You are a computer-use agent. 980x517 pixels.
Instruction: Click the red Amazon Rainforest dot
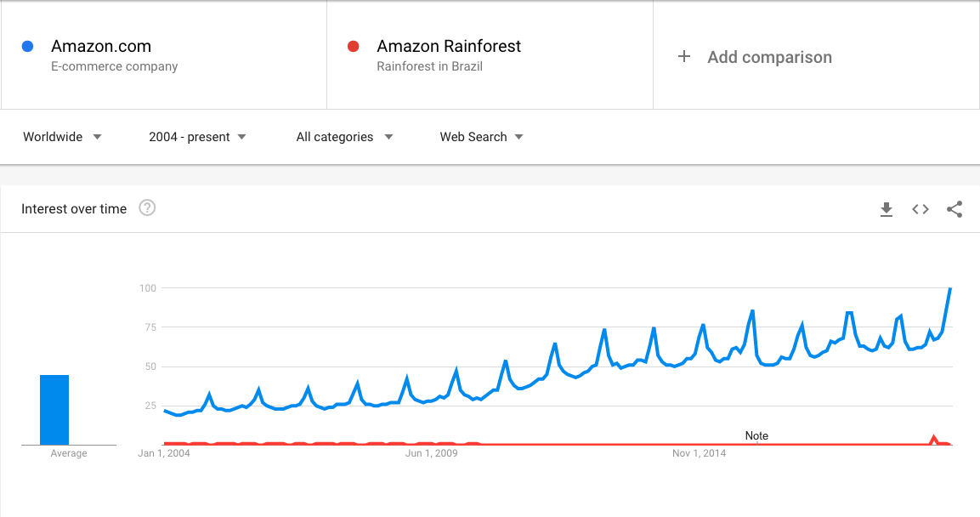tap(354, 47)
